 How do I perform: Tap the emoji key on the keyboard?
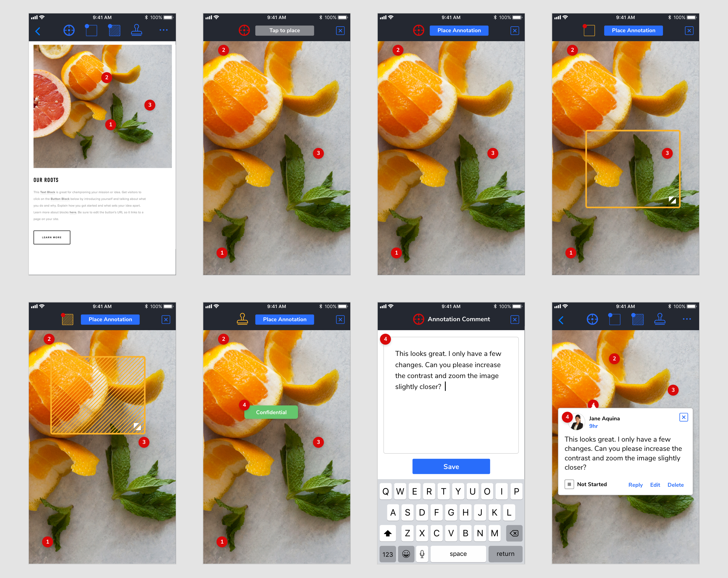406,554
